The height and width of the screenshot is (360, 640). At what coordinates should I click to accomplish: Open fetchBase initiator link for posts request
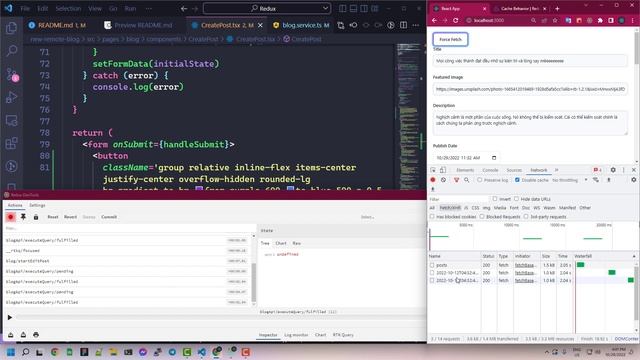coord(524,265)
